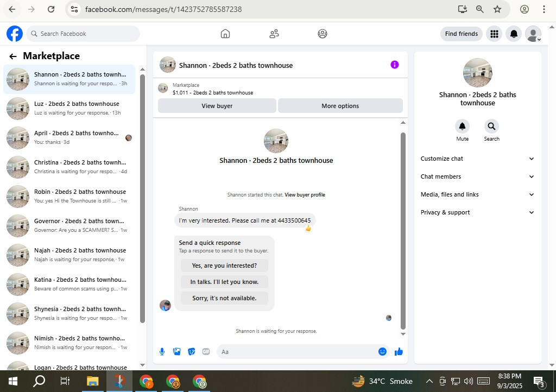
Task: Click the chat messages scrollbar
Action: pos(403,231)
